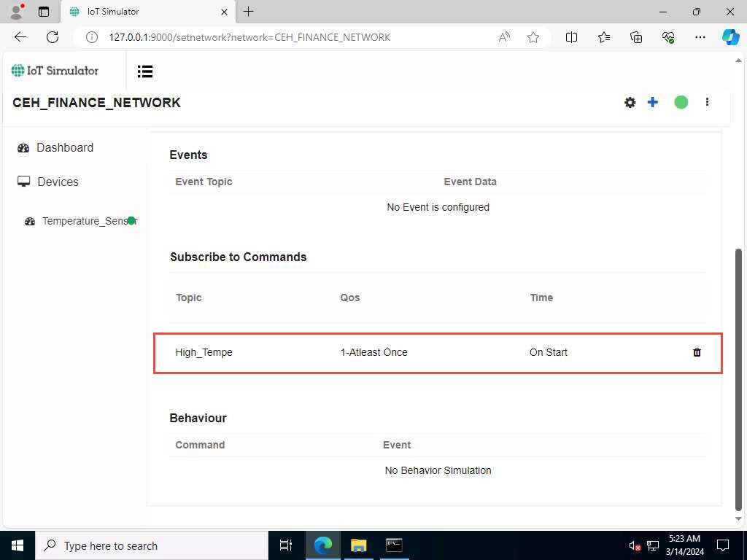
Task: Toggle the green network status circle
Action: 681,102
